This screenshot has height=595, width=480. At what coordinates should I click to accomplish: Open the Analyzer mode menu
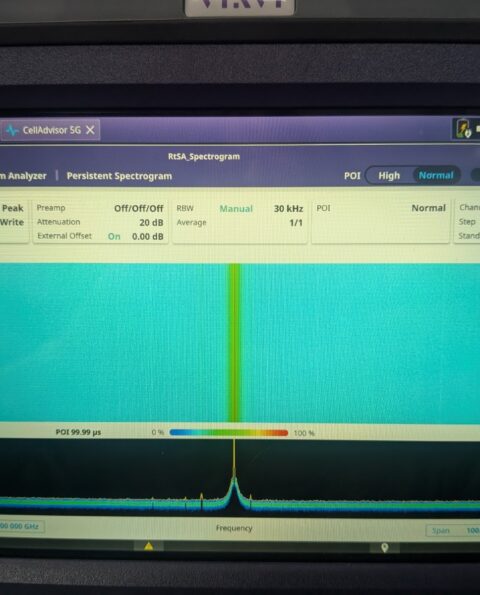[x=23, y=176]
